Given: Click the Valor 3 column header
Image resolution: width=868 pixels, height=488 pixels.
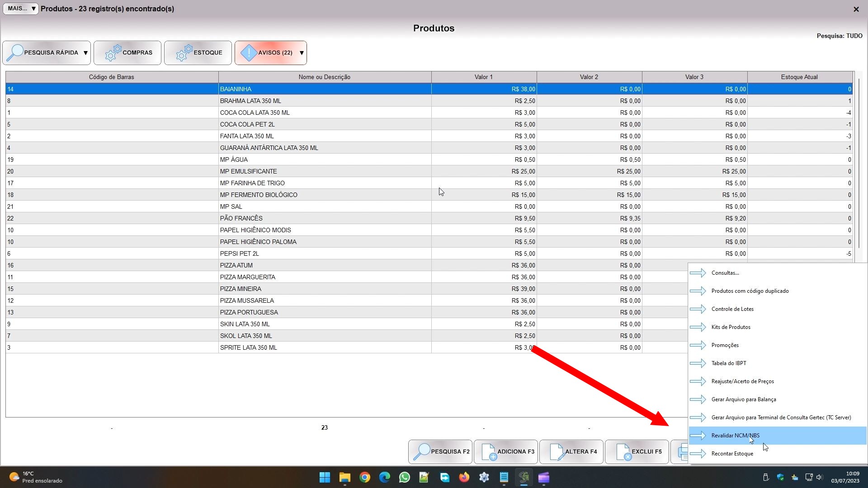Looking at the screenshot, I should (694, 77).
